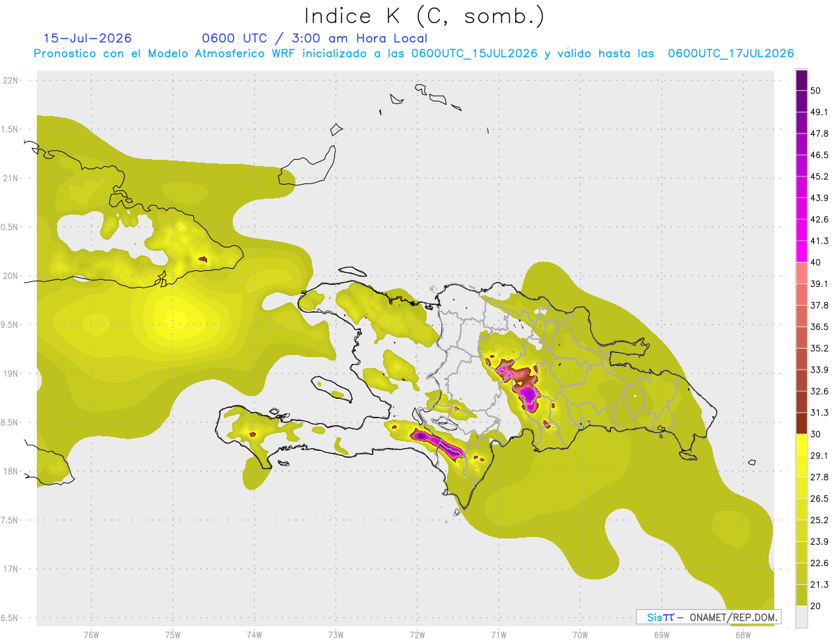The width and height of the screenshot is (834, 644).
Task: Select the magenta colorbar segment between 43.9 and 45.2
Action: point(802,188)
